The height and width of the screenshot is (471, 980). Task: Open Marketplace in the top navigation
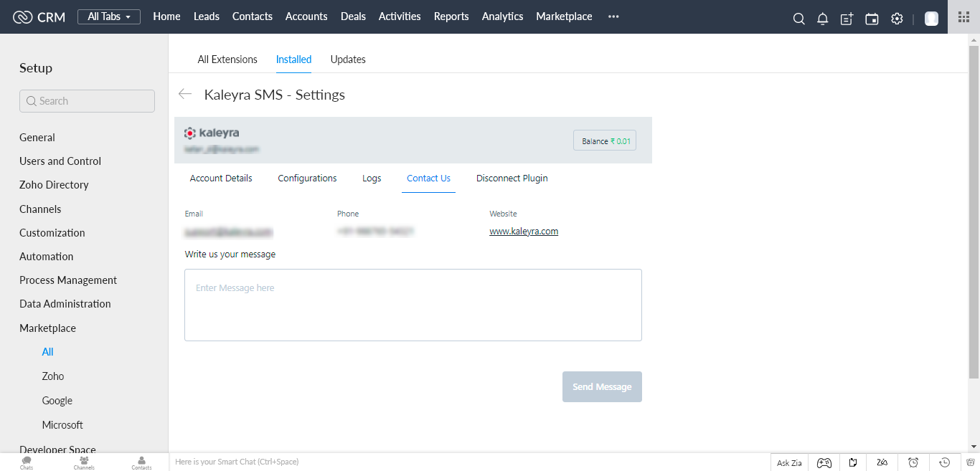(x=564, y=16)
